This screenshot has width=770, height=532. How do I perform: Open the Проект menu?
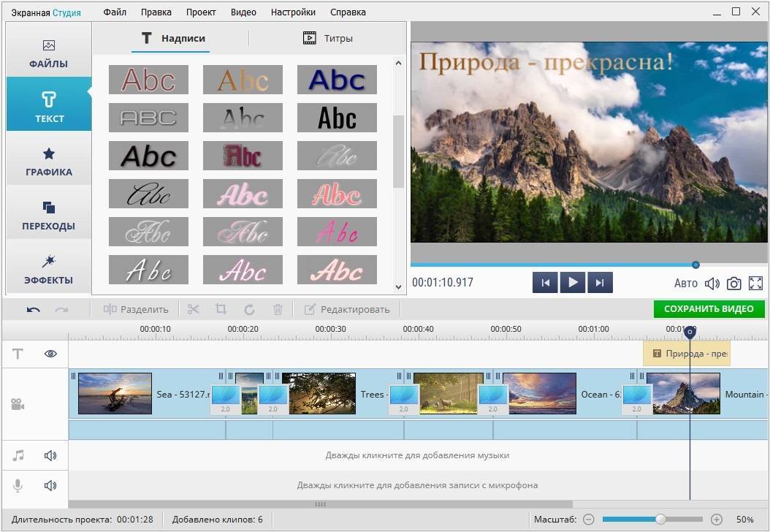click(200, 12)
